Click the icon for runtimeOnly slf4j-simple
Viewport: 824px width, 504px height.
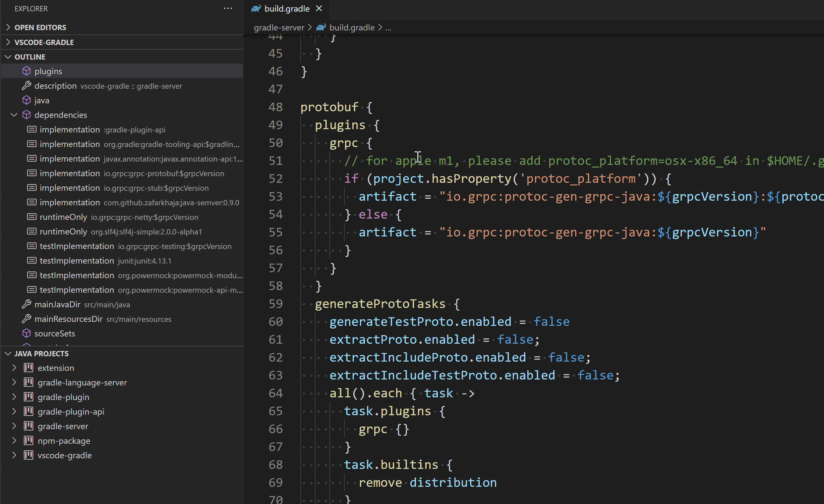pyautogui.click(x=32, y=231)
